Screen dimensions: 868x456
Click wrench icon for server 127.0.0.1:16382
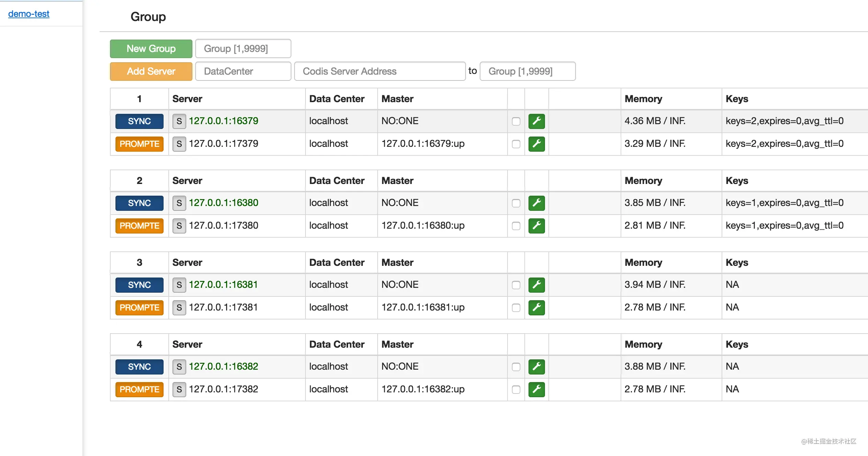(536, 367)
